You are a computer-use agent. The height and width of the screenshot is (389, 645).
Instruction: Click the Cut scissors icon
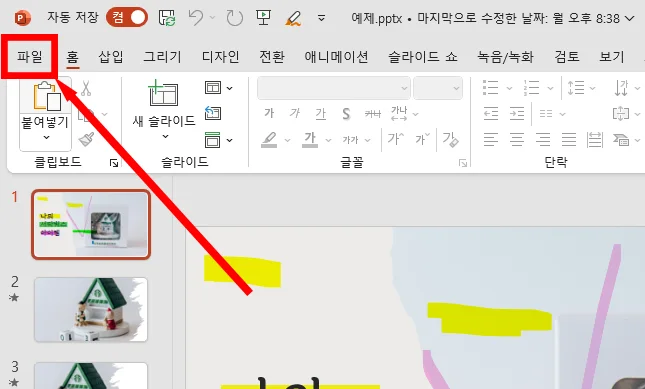tap(86, 88)
